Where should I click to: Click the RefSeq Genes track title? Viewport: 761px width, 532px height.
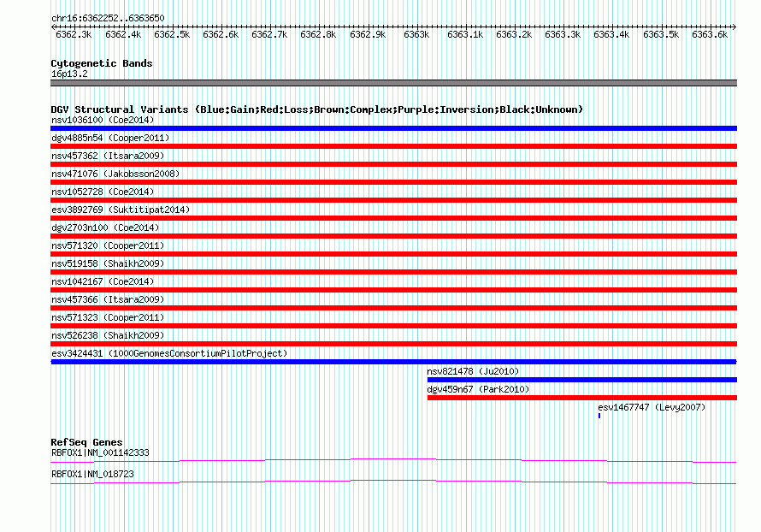pyautogui.click(x=87, y=442)
